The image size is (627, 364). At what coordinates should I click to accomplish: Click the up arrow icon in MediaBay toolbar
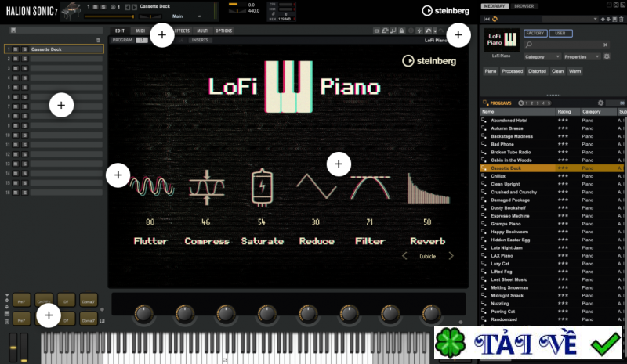coord(603,20)
